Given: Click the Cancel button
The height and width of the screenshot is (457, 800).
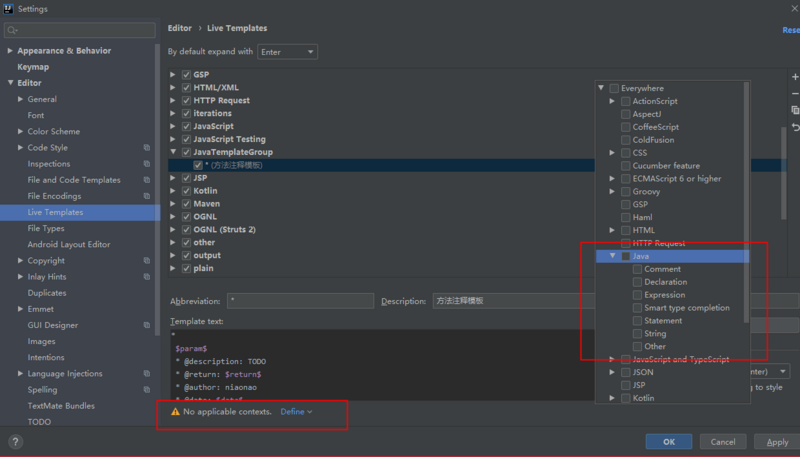Looking at the screenshot, I should pyautogui.click(x=723, y=442).
